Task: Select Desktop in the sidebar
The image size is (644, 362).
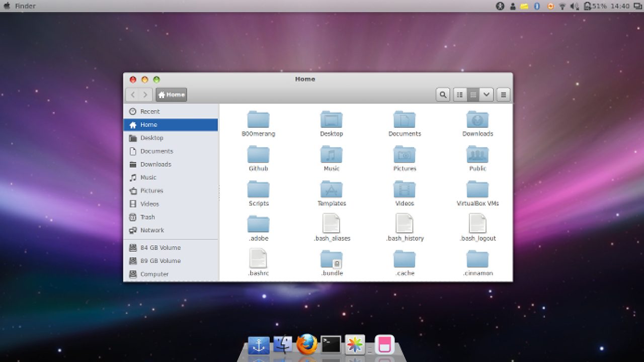Action: tap(171, 138)
